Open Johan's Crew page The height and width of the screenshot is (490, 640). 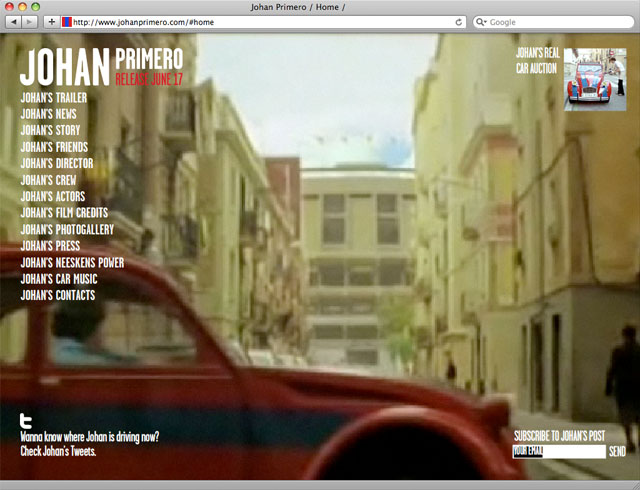tap(49, 180)
